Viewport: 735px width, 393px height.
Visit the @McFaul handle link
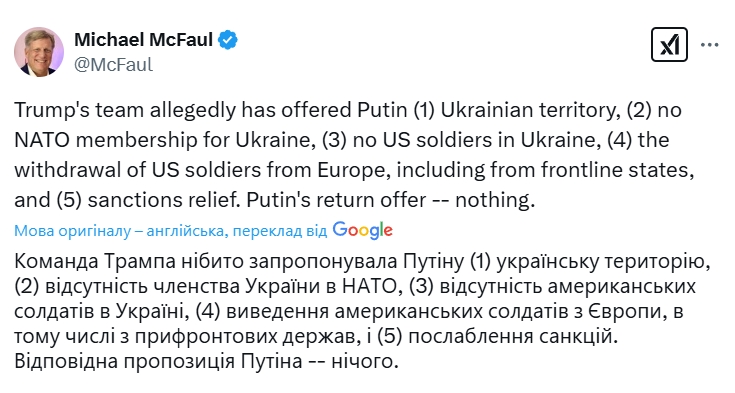point(113,65)
